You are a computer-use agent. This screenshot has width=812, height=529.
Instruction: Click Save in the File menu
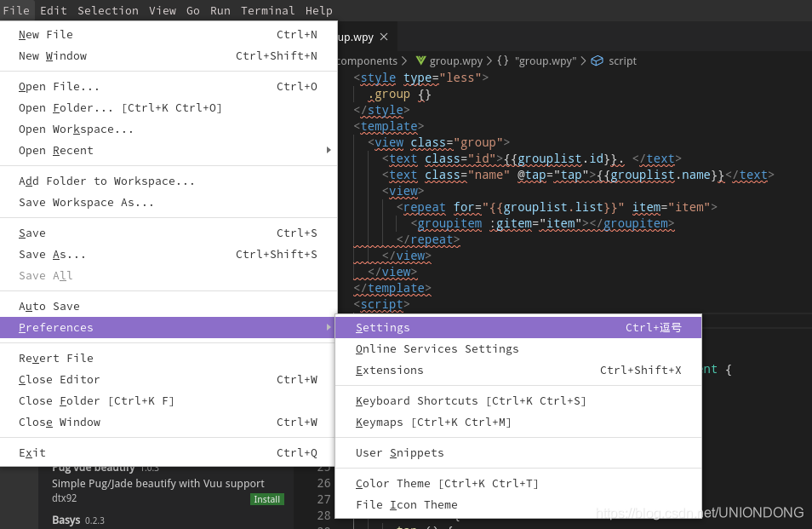tap(169, 233)
